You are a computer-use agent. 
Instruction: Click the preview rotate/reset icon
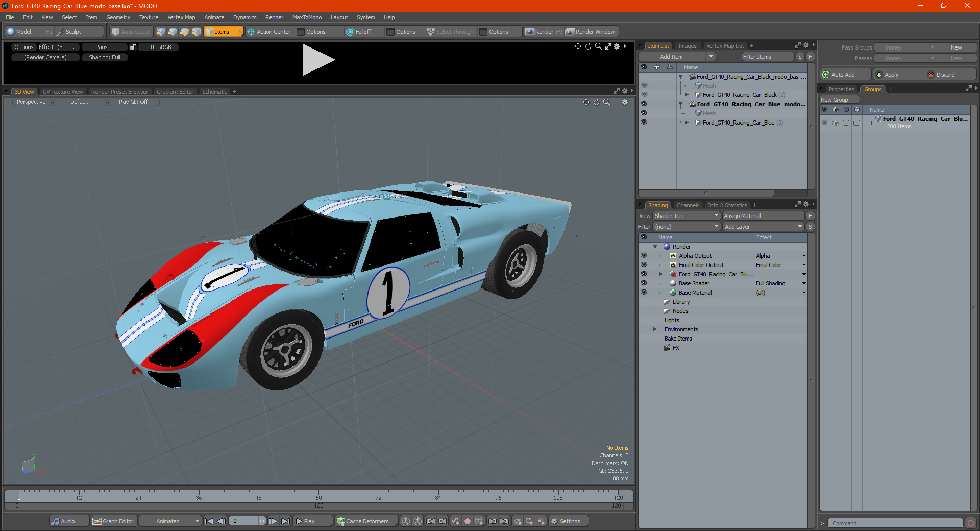pos(588,46)
